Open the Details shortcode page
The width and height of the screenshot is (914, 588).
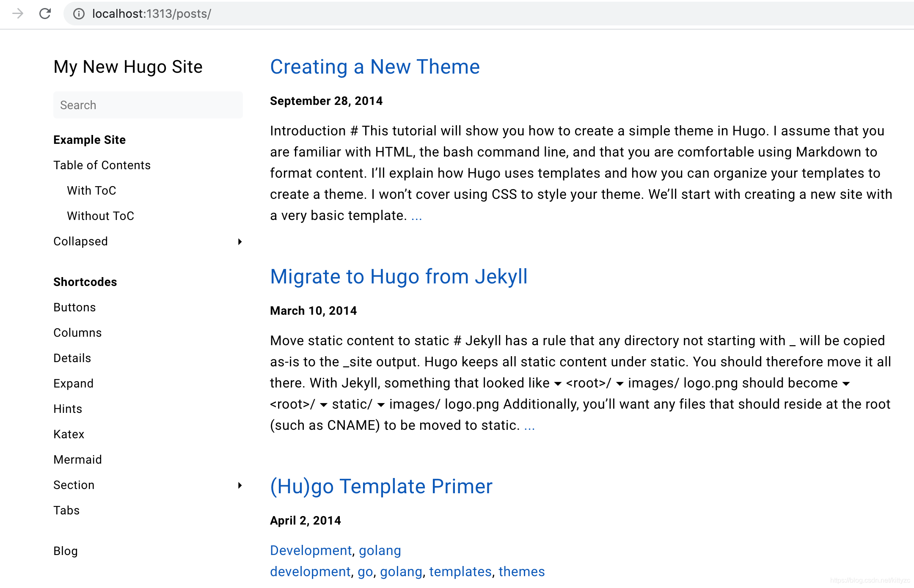point(72,358)
